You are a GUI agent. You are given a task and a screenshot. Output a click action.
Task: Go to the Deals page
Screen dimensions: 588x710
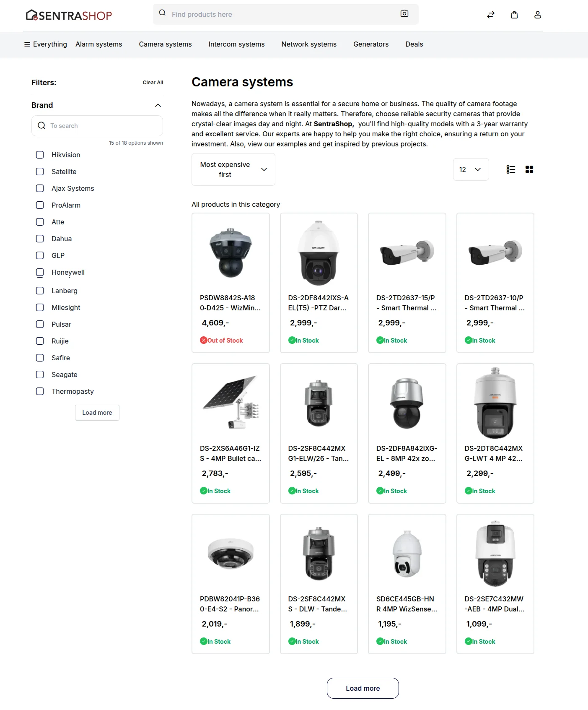point(414,44)
